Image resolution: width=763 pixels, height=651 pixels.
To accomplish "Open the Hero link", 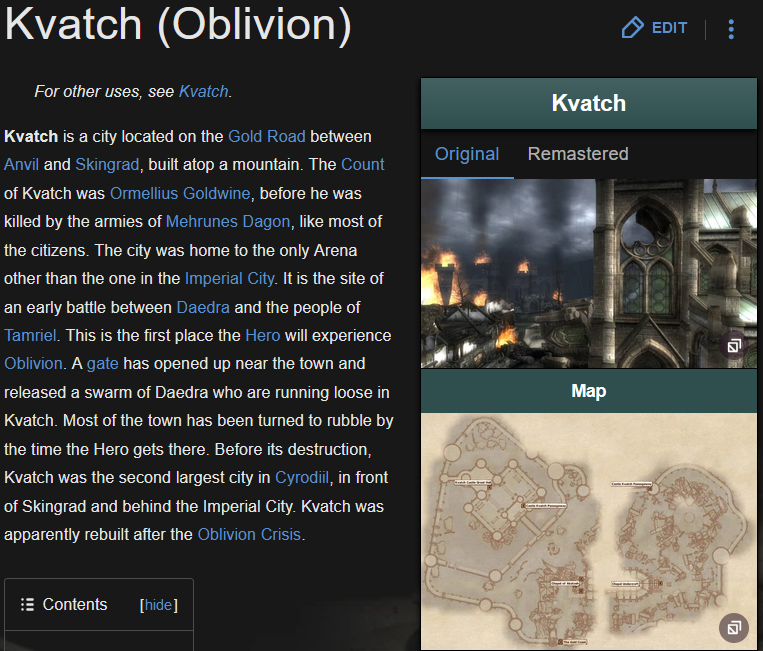I will tap(263, 335).
